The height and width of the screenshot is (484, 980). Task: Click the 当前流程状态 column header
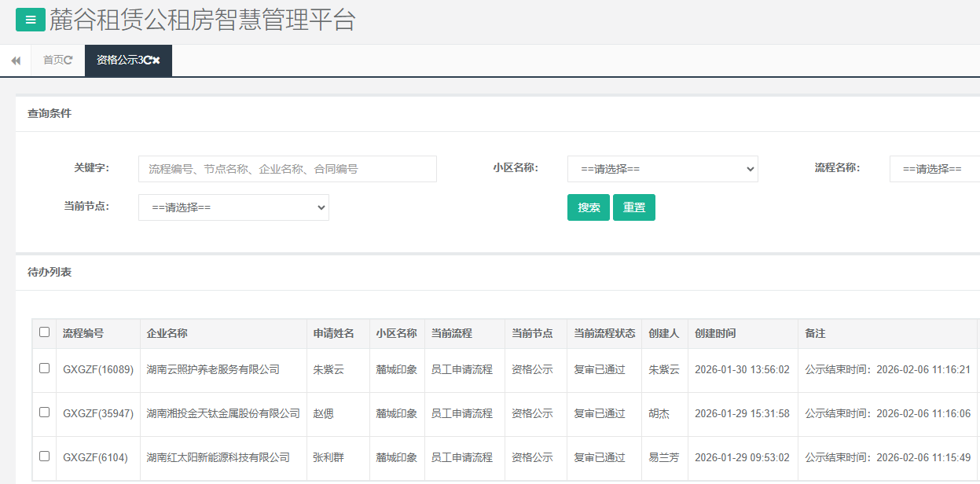pyautogui.click(x=604, y=333)
